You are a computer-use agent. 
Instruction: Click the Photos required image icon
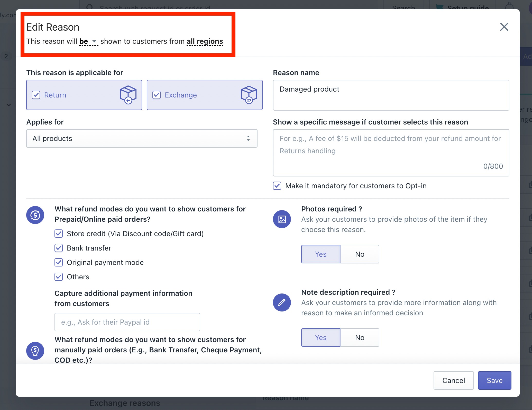click(x=282, y=219)
